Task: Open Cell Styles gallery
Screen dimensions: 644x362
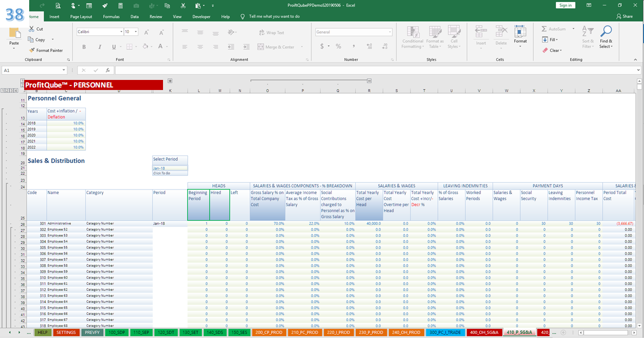Action: coord(454,38)
